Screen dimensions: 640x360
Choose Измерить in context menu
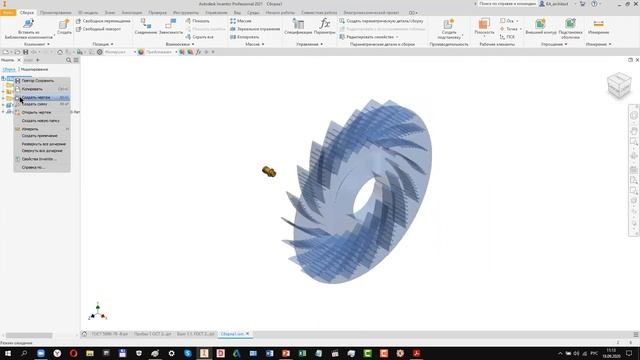pos(42,129)
